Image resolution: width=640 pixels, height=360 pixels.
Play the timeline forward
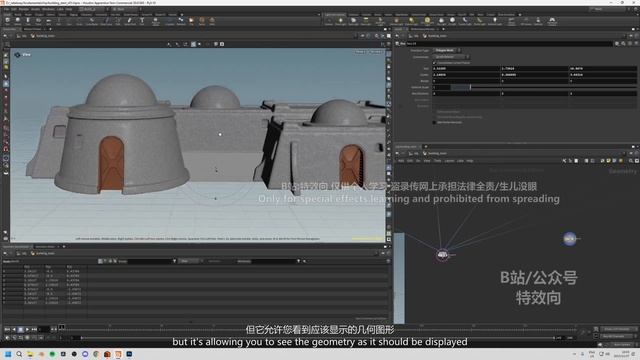pyautogui.click(x=27, y=329)
